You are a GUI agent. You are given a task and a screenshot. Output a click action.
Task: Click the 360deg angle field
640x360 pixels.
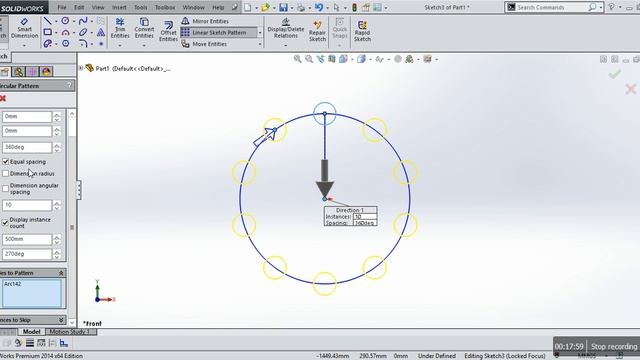tap(27, 147)
